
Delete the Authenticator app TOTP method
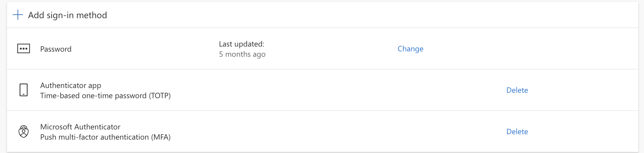[517, 90]
